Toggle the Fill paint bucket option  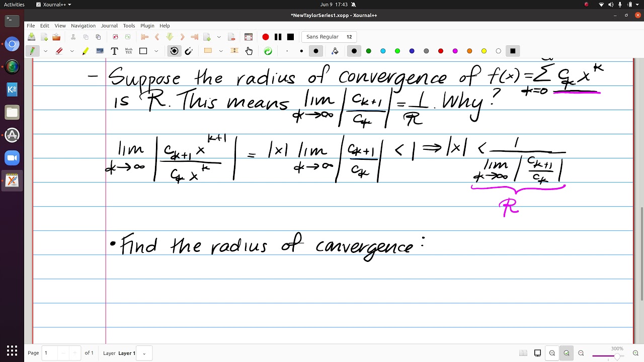coord(335,51)
